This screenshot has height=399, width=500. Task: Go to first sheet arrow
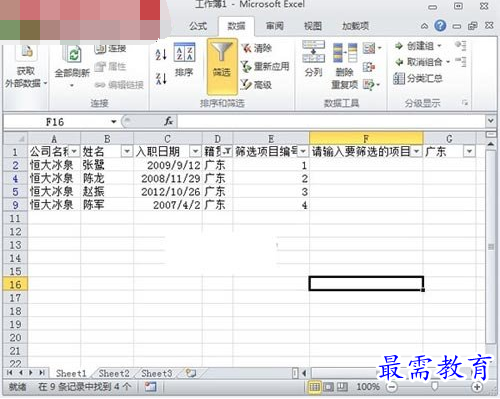pyautogui.click(x=9, y=373)
